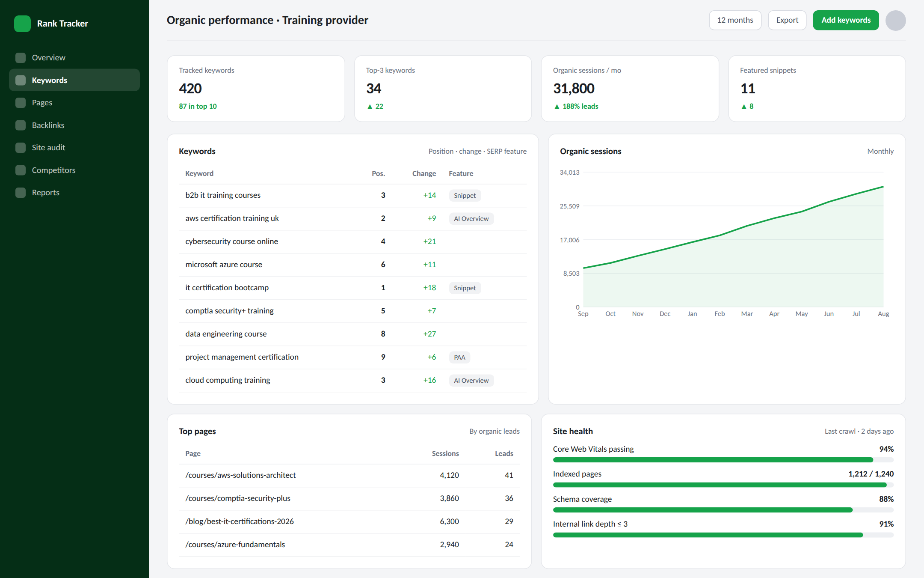Select Site audit in sidebar

tap(74, 147)
